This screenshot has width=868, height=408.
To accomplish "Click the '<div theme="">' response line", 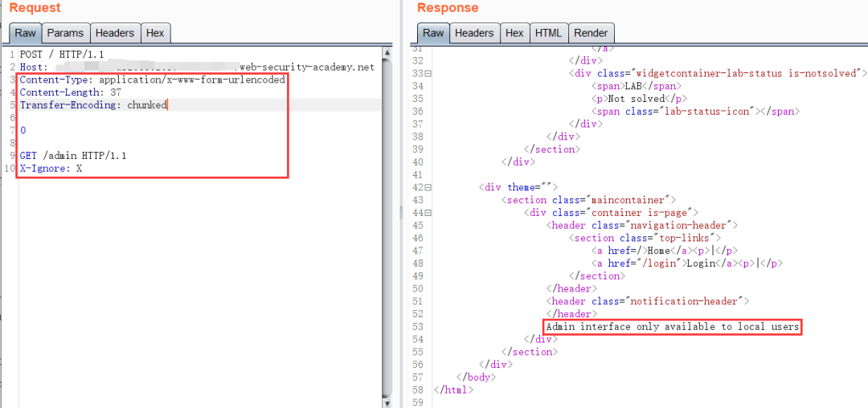I will click(518, 187).
